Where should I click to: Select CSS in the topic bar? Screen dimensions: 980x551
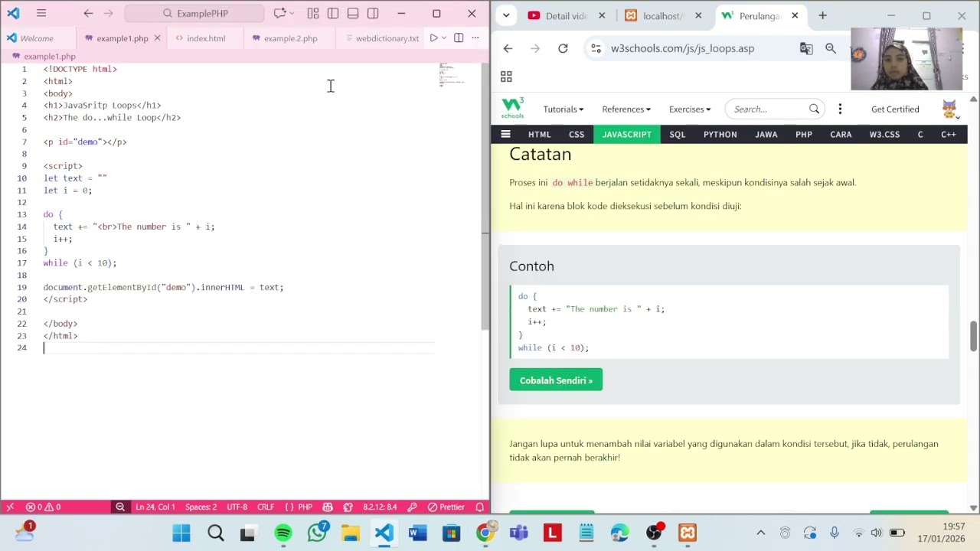tap(577, 135)
